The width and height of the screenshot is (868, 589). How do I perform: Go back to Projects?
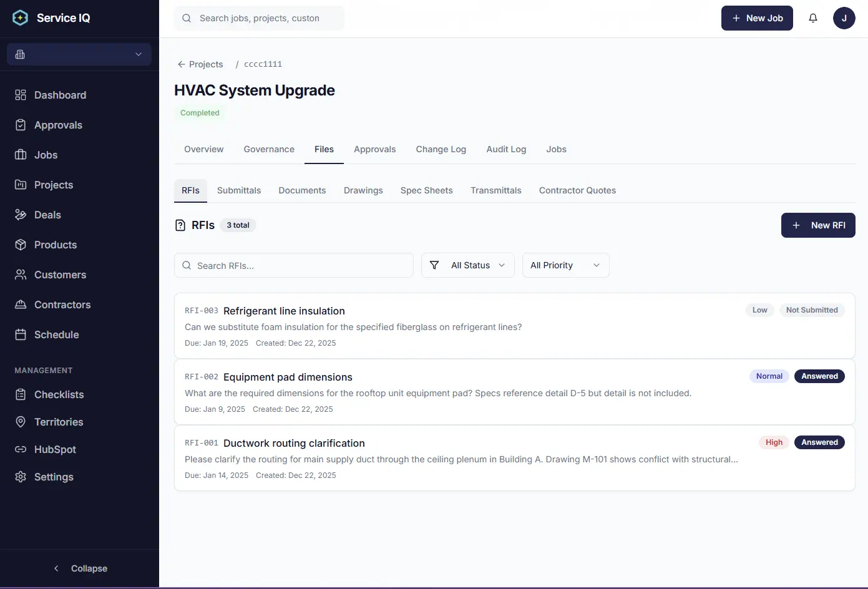tap(200, 64)
